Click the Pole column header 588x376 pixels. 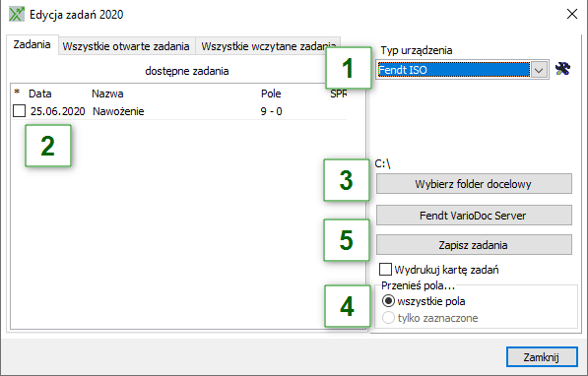(271, 94)
